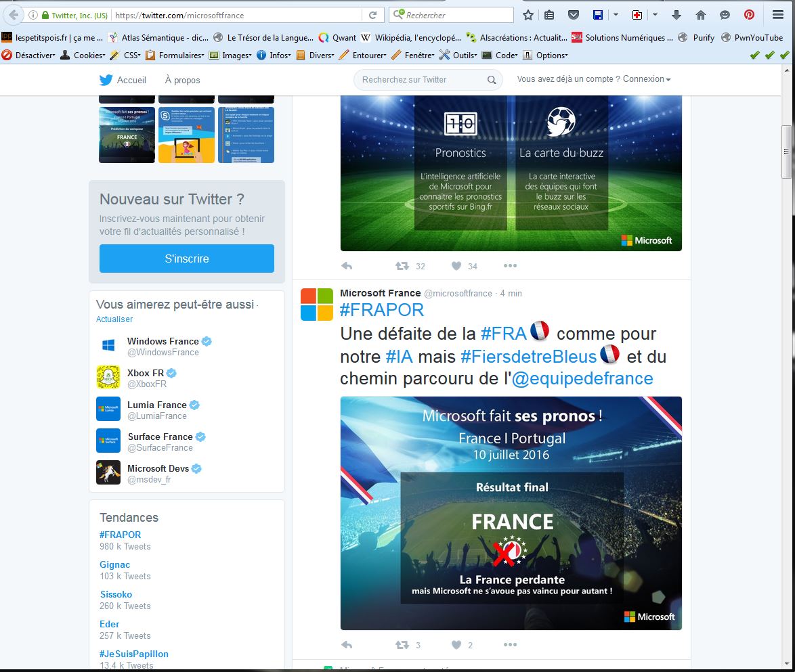Click Actualiser to refresh suggestions
795x672 pixels.
(114, 319)
